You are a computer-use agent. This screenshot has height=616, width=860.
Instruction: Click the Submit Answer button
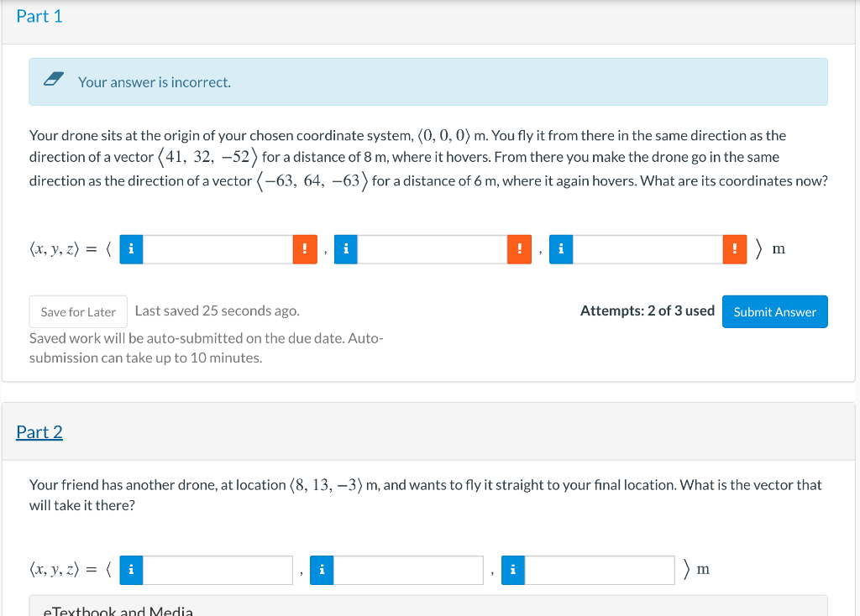coord(774,311)
